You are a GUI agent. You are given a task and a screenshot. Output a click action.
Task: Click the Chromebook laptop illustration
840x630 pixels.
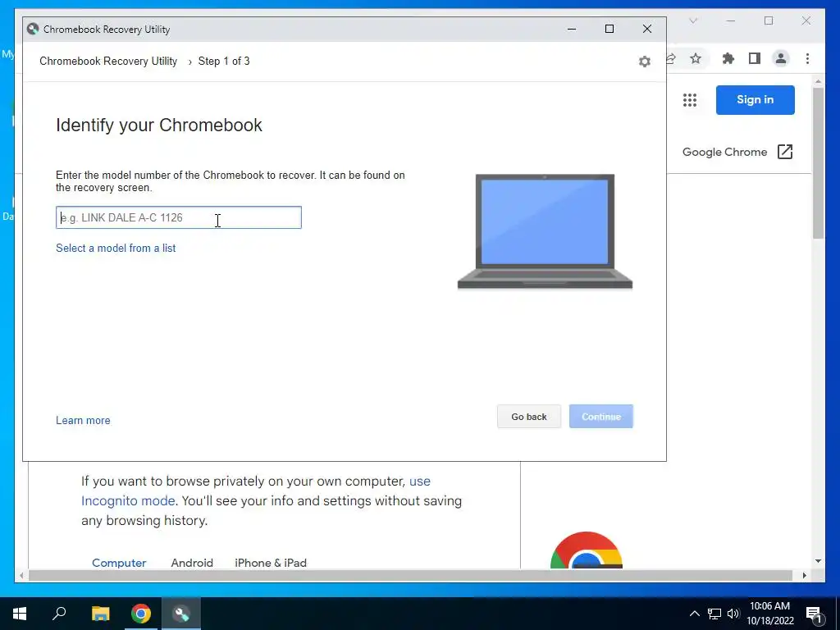[x=545, y=231]
